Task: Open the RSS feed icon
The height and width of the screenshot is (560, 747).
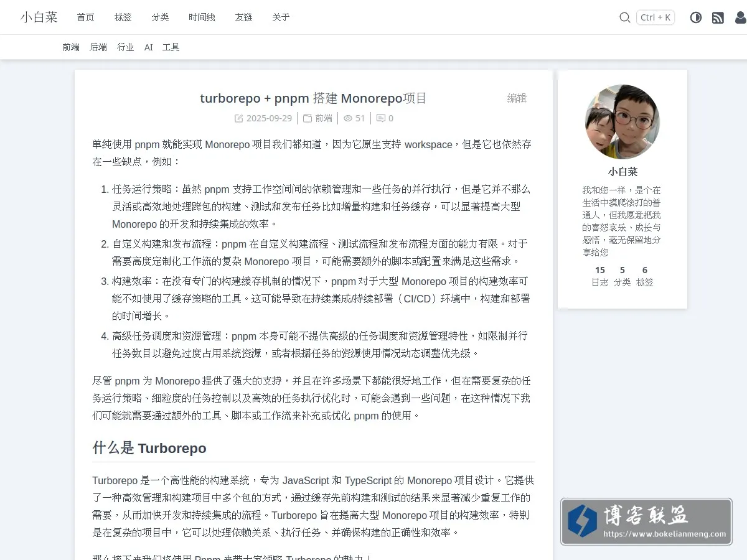Action: [718, 17]
